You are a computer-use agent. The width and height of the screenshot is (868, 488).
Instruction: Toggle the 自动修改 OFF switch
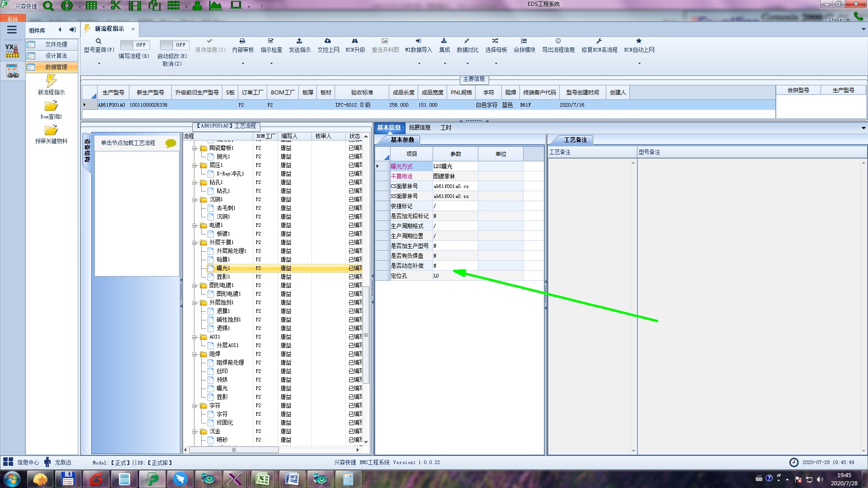click(174, 45)
